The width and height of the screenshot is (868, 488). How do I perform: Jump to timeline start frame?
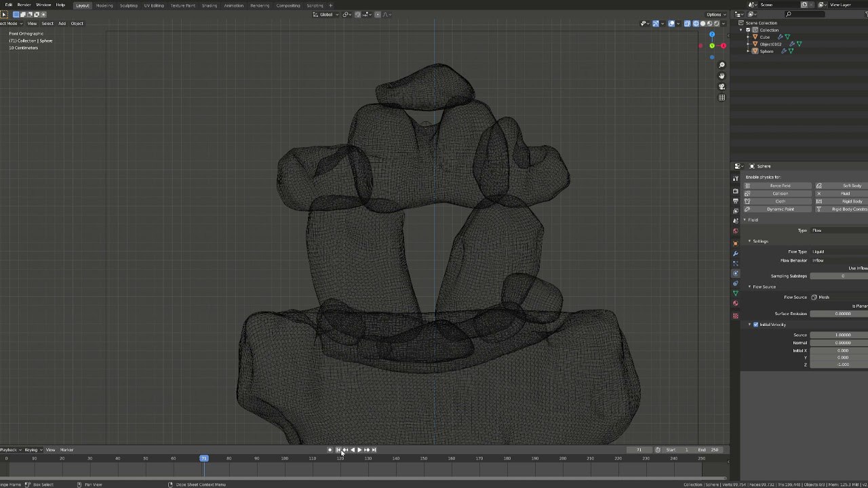(338, 449)
